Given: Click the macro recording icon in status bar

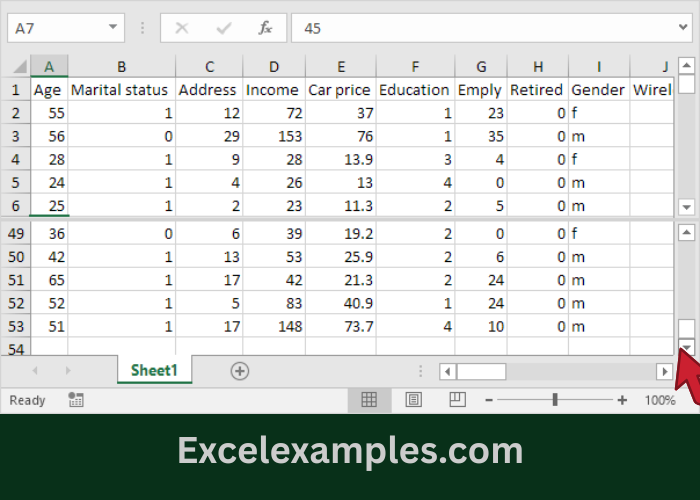Looking at the screenshot, I should point(76,400).
